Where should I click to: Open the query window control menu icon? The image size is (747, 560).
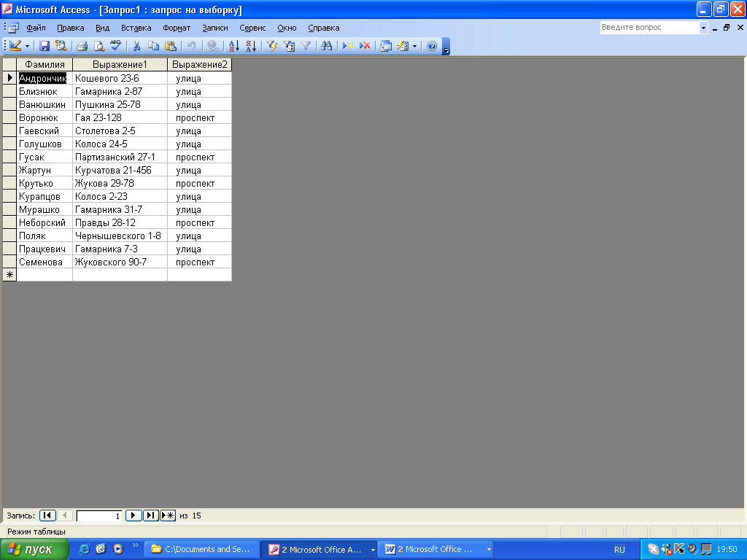click(13, 28)
